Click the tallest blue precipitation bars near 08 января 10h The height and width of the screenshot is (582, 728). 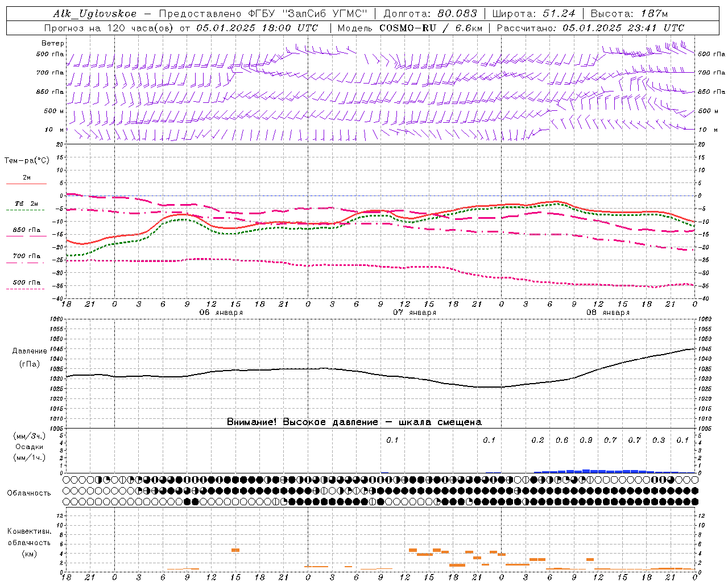(586, 471)
